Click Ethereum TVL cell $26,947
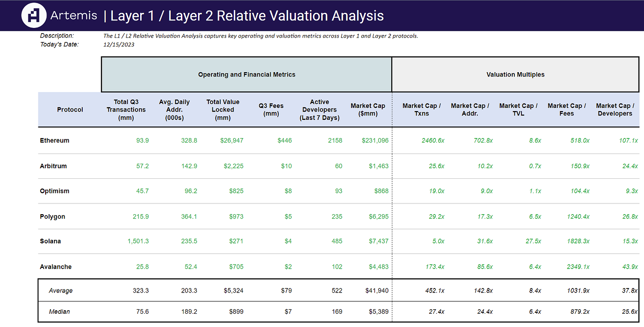 [232, 140]
